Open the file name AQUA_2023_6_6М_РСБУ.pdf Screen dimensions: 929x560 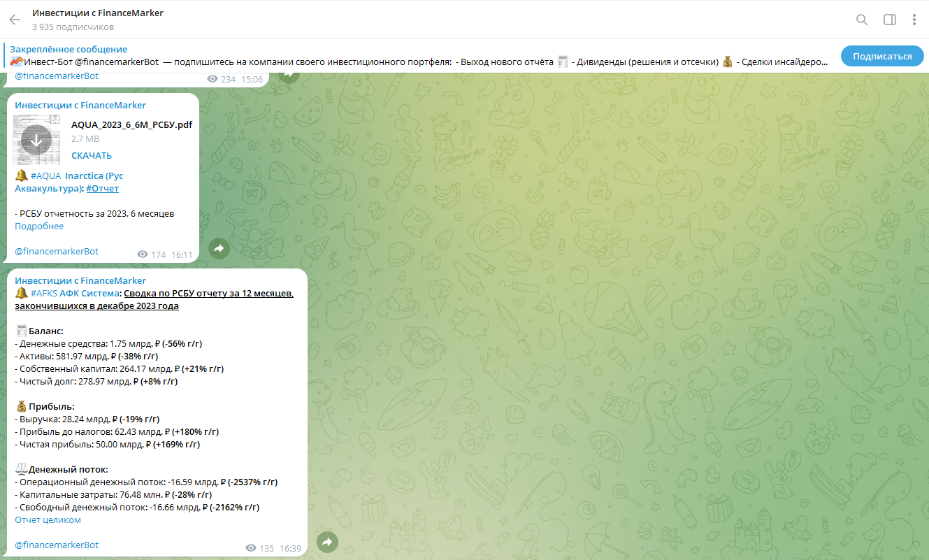[x=131, y=125]
